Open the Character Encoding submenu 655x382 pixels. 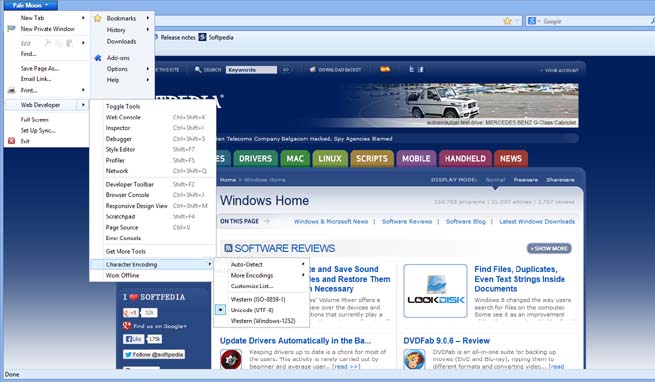tap(153, 265)
